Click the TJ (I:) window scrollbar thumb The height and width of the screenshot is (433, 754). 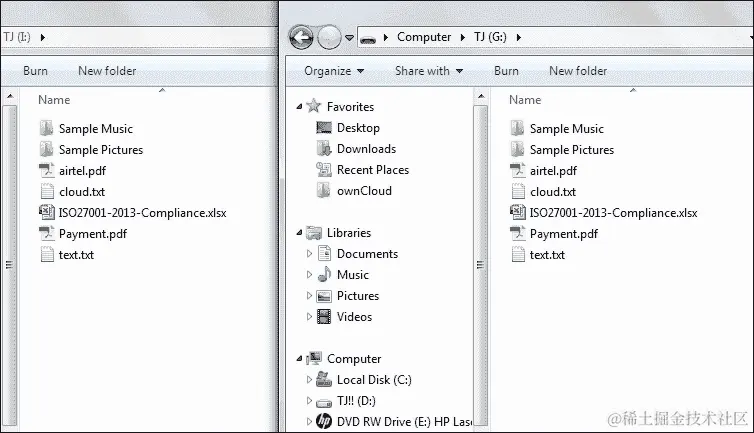[10, 265]
